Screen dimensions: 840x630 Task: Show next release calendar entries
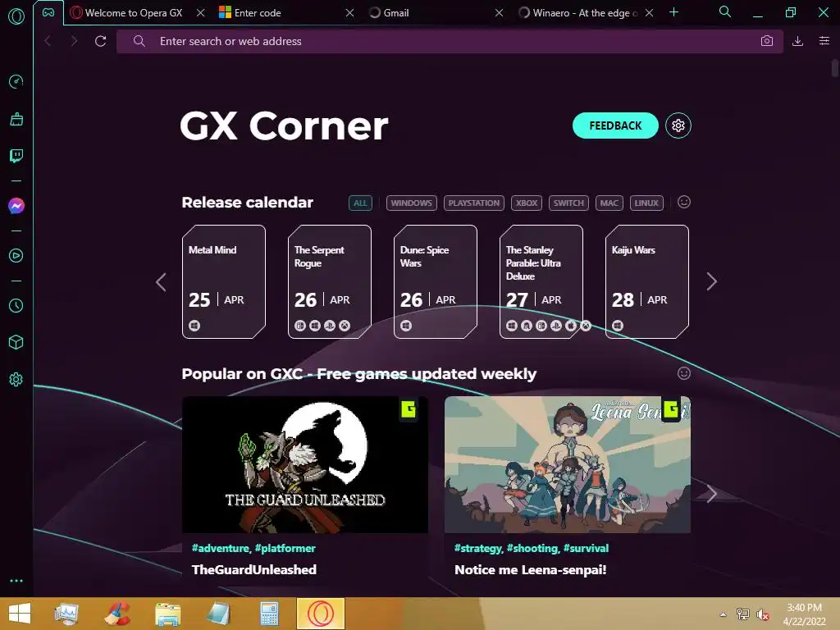711,282
